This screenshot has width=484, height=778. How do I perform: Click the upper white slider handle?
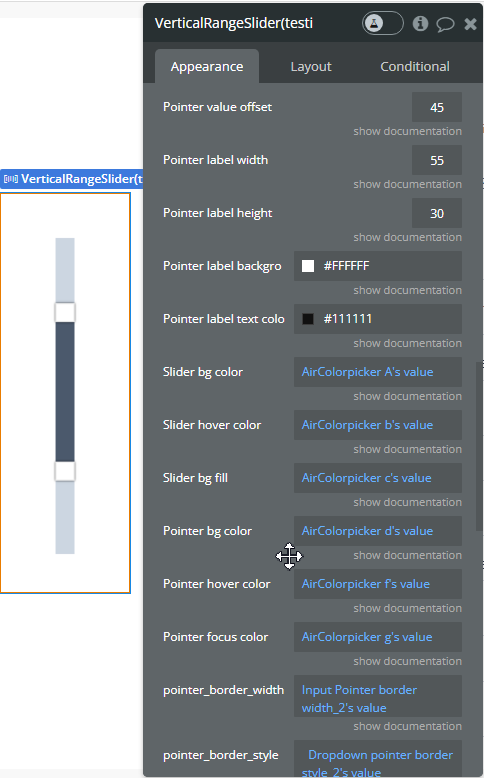tap(65, 313)
